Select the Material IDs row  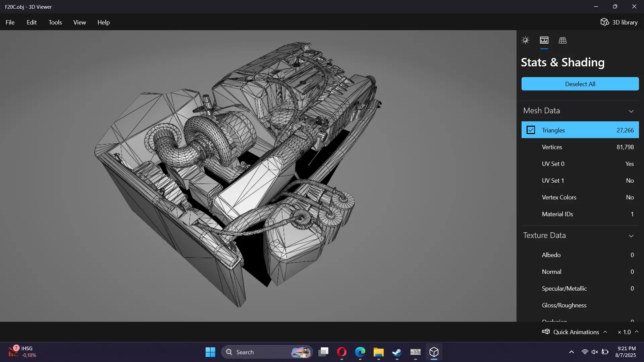tap(580, 214)
